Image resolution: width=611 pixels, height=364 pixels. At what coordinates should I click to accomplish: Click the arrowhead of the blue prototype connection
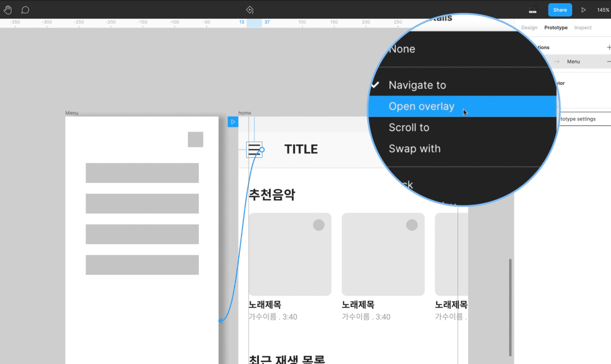click(x=221, y=321)
